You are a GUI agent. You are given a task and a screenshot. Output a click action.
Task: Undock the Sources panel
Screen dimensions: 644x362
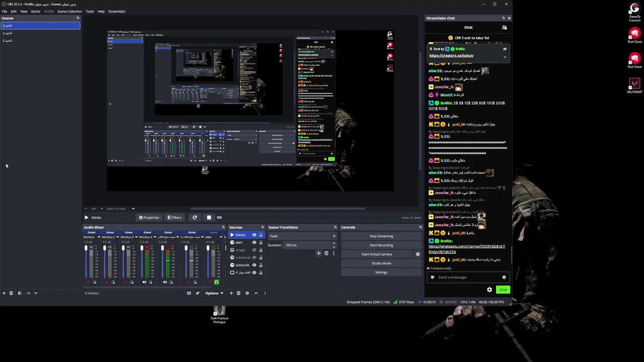pos(262,227)
